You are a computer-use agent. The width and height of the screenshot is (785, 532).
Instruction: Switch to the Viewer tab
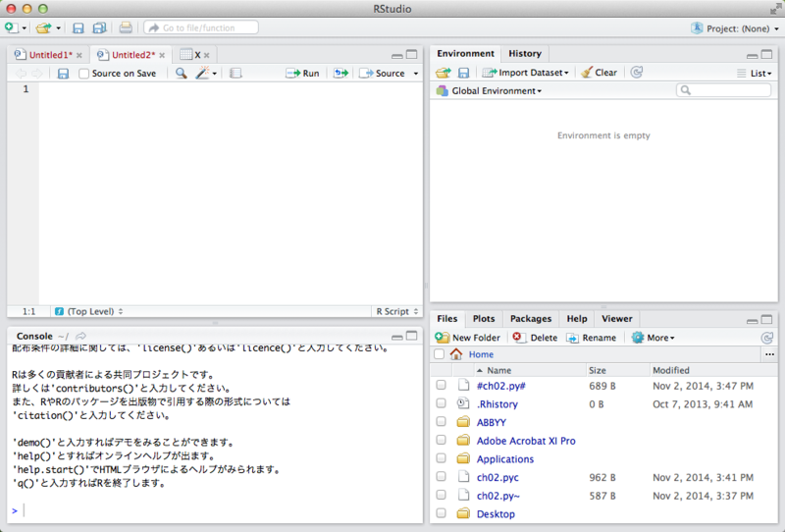(x=617, y=319)
